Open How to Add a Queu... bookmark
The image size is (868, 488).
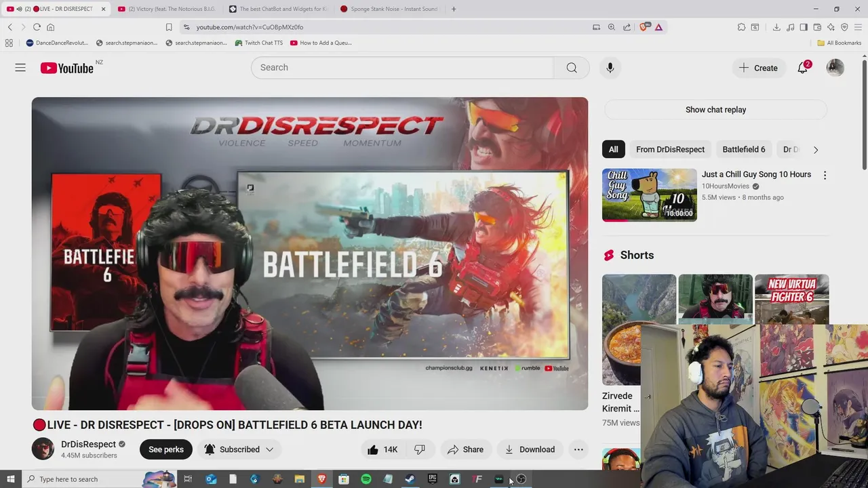pyautogui.click(x=320, y=43)
